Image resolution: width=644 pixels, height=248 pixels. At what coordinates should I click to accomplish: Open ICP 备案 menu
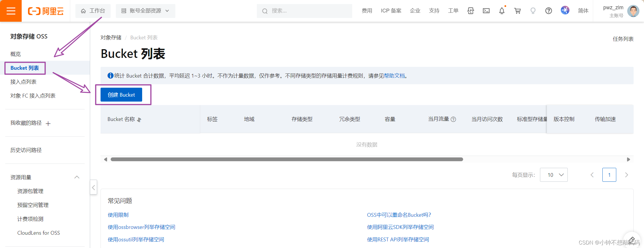coord(391,11)
